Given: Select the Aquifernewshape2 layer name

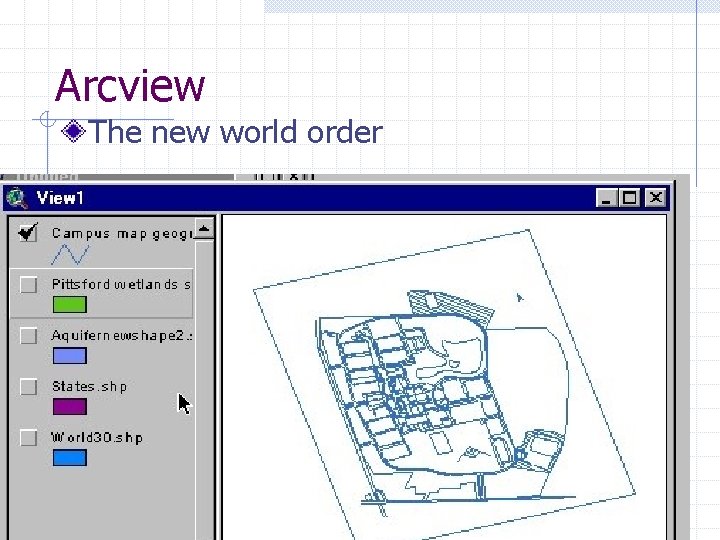Looking at the screenshot, I should tap(122, 335).
